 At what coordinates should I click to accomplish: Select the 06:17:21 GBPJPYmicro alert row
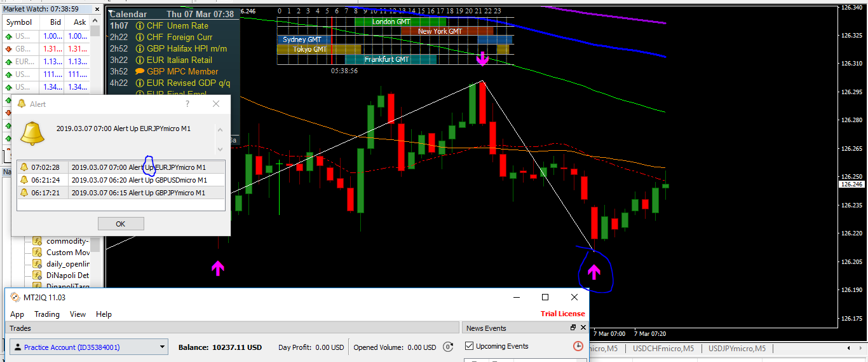[x=121, y=193]
